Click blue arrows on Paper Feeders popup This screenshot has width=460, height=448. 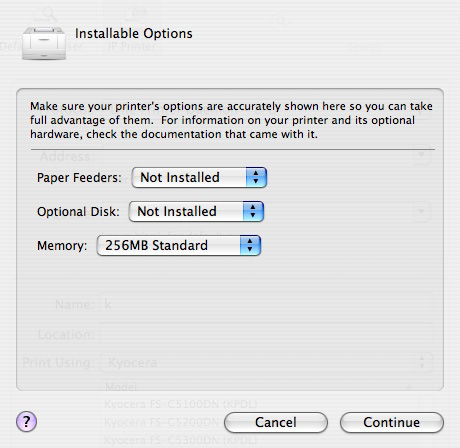(x=256, y=177)
